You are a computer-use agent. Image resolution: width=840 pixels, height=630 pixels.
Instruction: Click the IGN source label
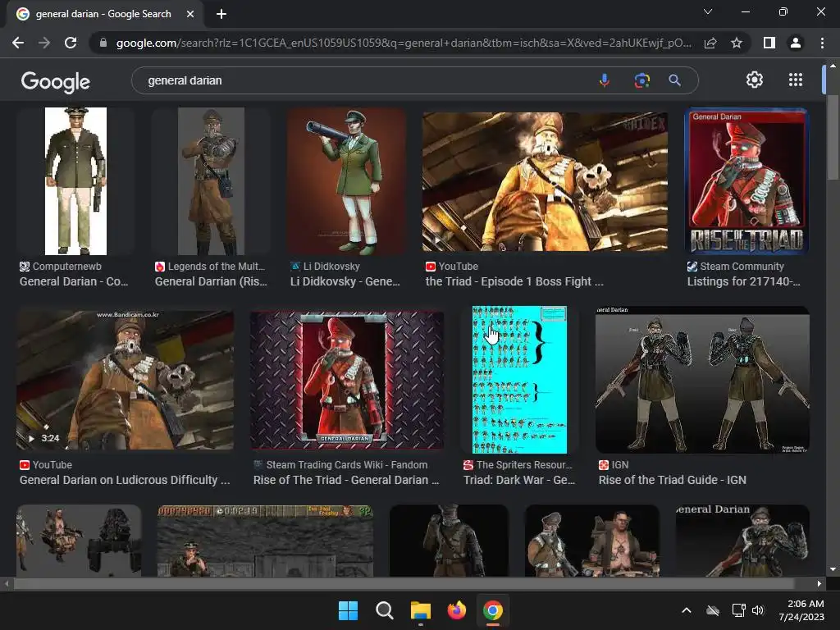click(x=614, y=465)
